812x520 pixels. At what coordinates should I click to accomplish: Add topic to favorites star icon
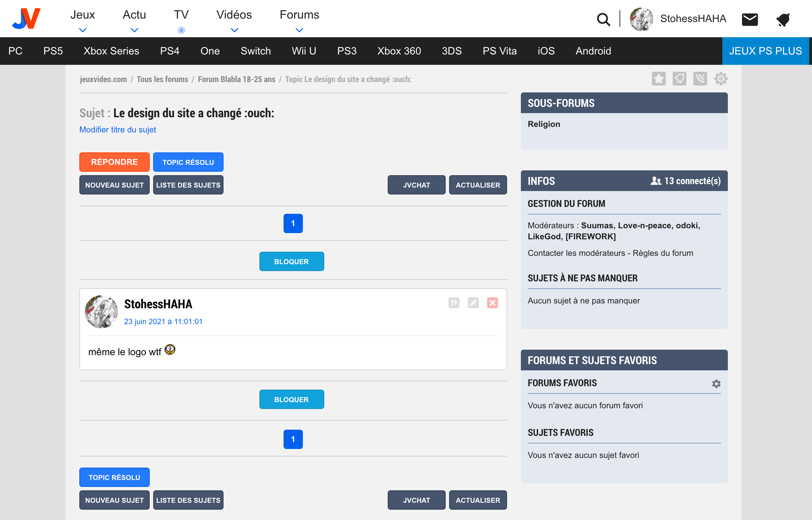[658, 79]
